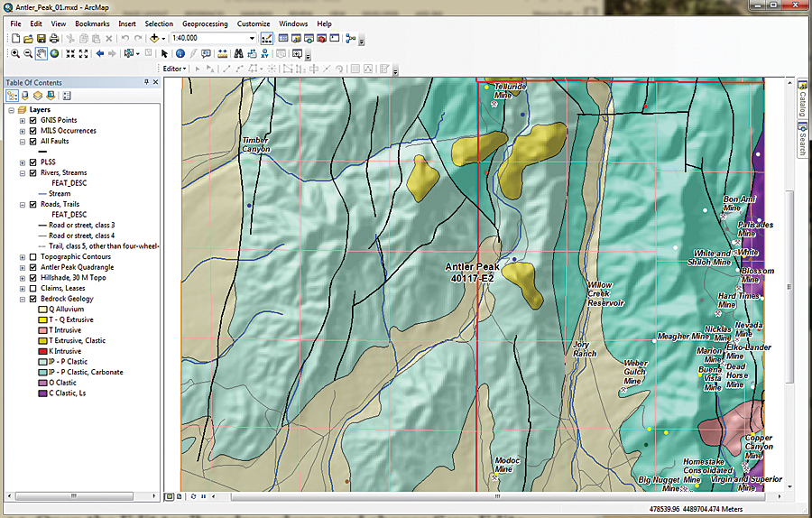Go back to previous extent

(x=100, y=54)
